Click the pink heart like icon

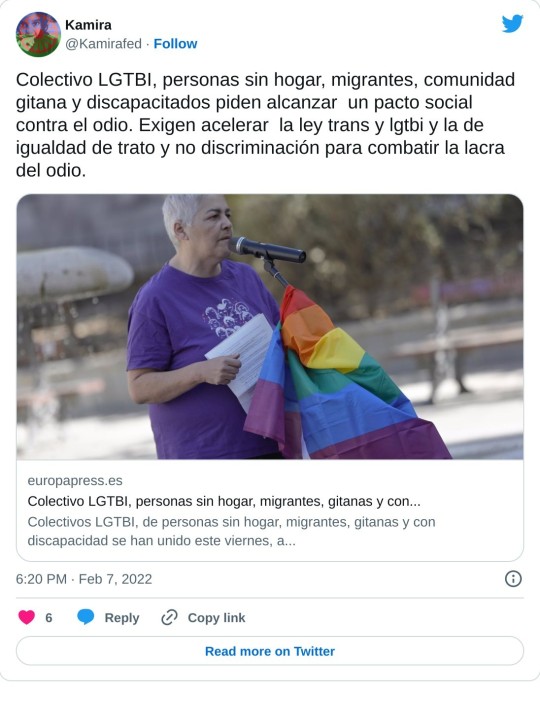26,617
